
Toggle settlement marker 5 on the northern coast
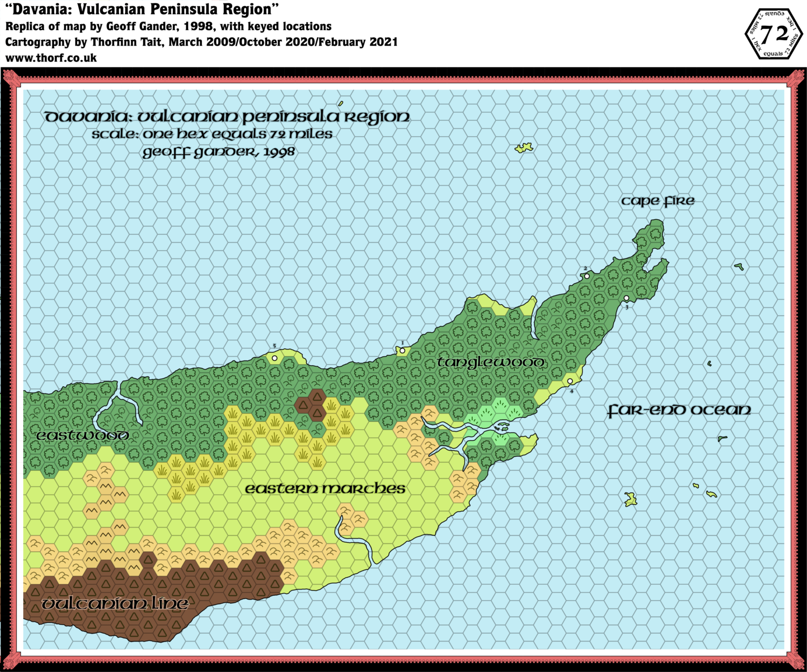pyautogui.click(x=275, y=358)
